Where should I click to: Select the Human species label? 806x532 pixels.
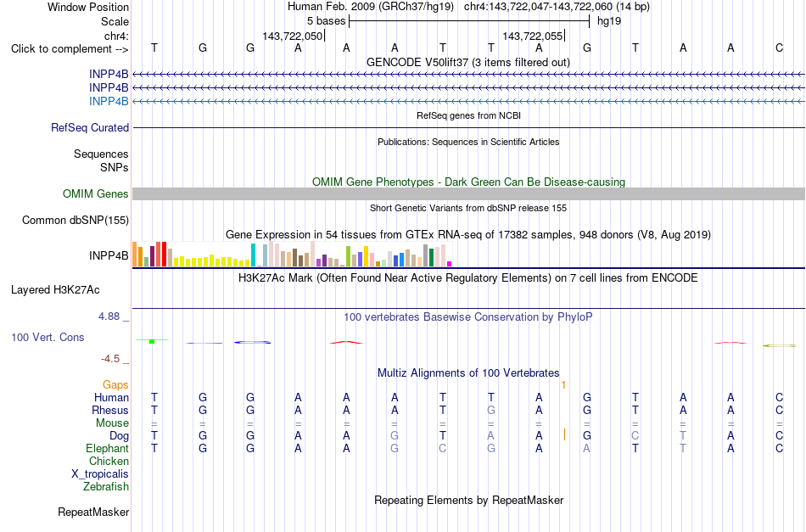coord(111,397)
